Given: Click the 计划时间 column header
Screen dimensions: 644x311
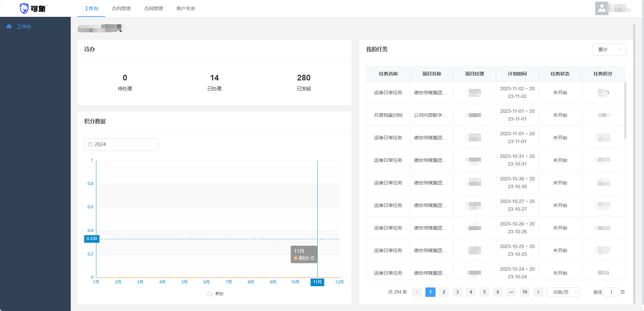Looking at the screenshot, I should coord(517,74).
